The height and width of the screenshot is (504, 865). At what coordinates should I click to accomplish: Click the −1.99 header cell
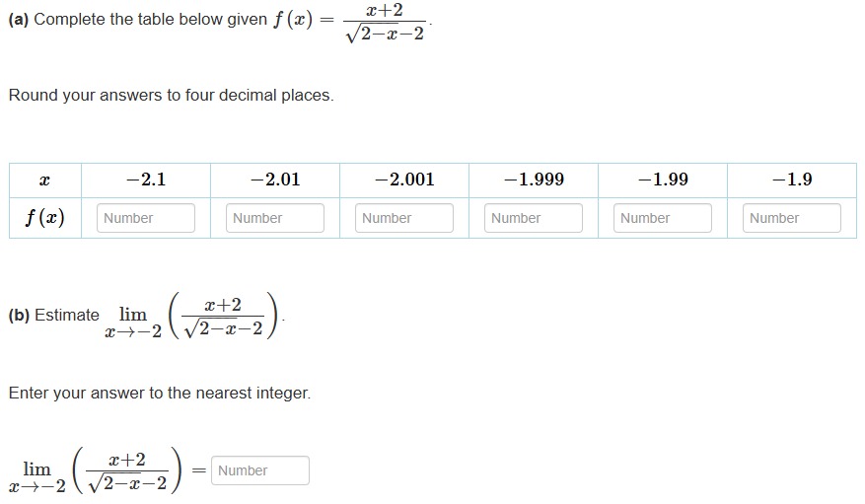tap(663, 180)
